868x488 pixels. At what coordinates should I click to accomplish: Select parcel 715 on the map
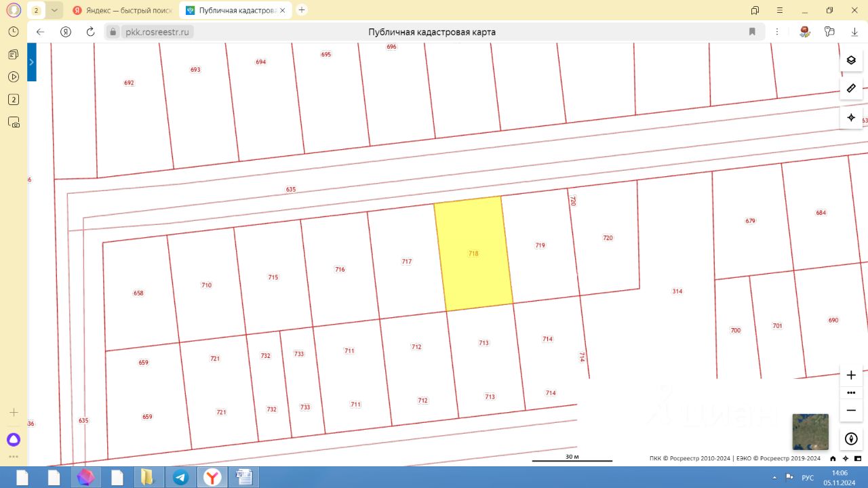[x=273, y=277]
